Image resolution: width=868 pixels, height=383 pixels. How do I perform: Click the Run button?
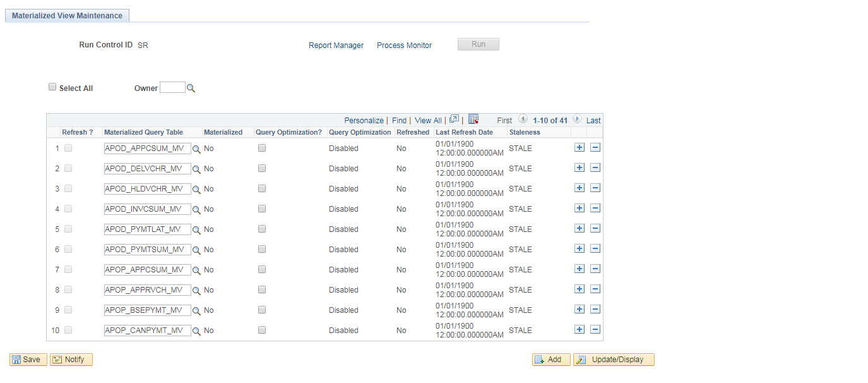479,44
